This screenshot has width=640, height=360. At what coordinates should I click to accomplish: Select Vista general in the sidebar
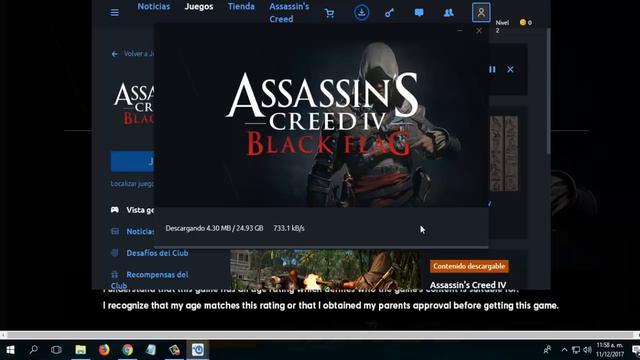[133, 210]
